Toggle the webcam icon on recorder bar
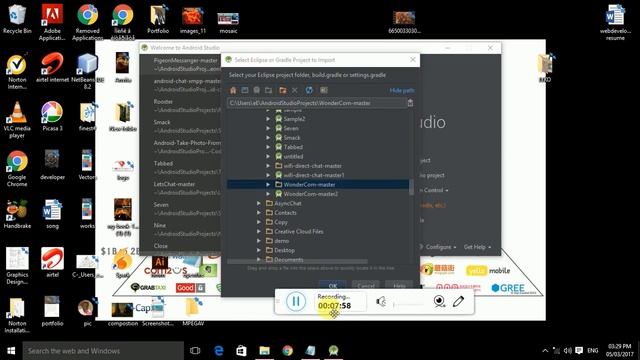Screen dimensions: 640x360 [439, 301]
